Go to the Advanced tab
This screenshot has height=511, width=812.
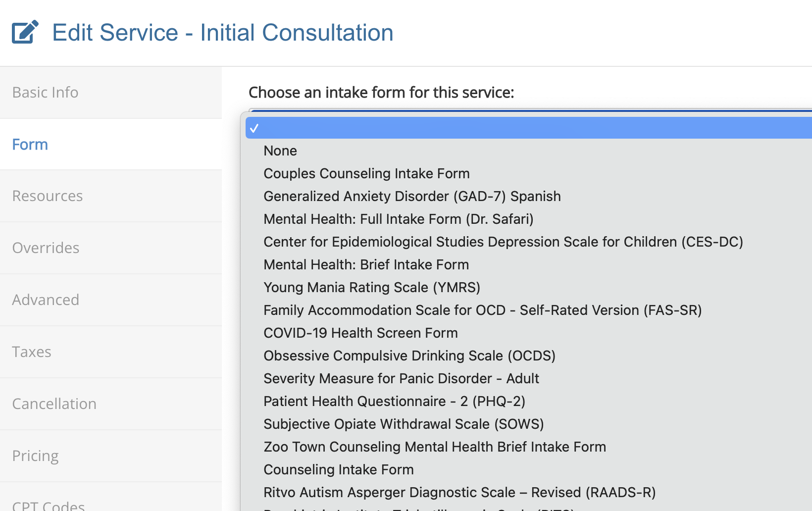point(46,300)
